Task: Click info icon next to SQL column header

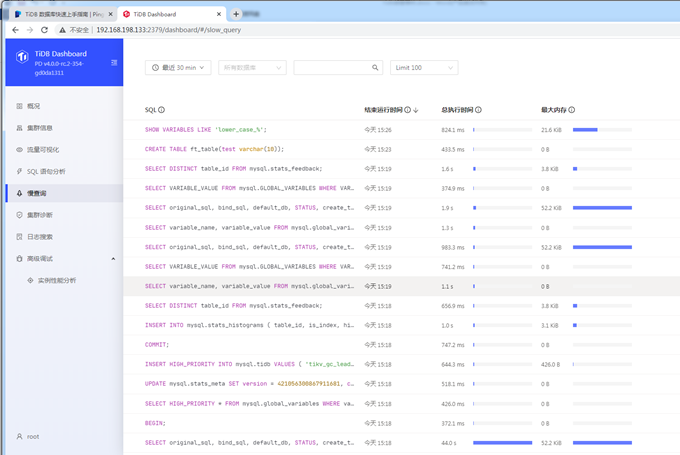Action: pos(162,110)
